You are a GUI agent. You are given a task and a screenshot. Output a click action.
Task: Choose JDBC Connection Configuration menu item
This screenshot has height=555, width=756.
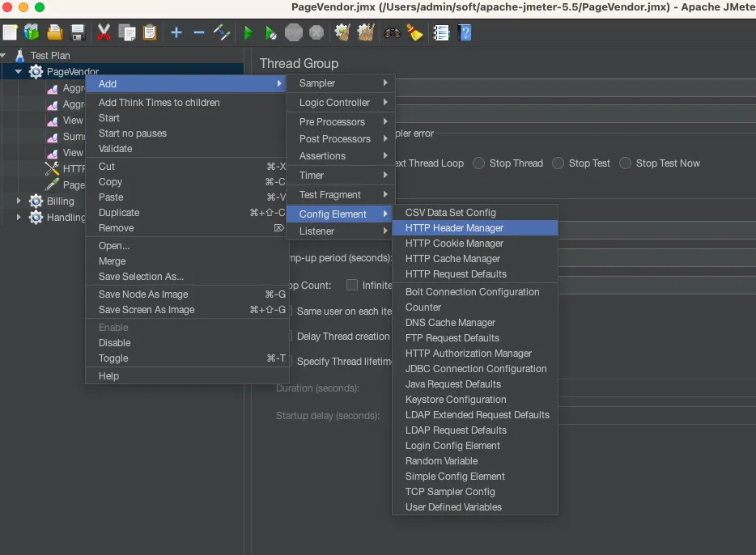[x=475, y=369]
